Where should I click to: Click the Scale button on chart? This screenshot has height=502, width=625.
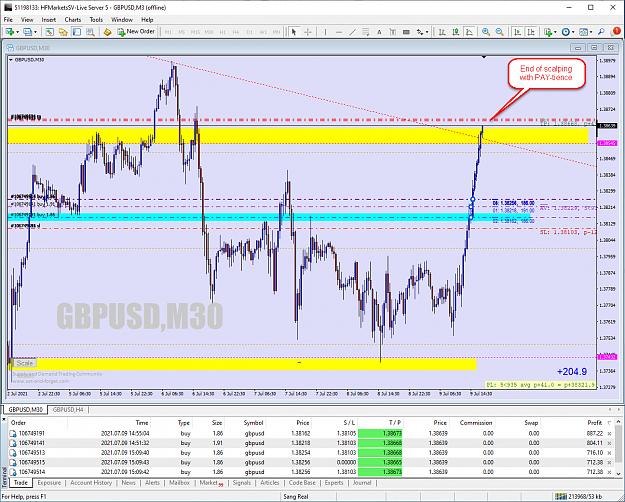[x=25, y=363]
